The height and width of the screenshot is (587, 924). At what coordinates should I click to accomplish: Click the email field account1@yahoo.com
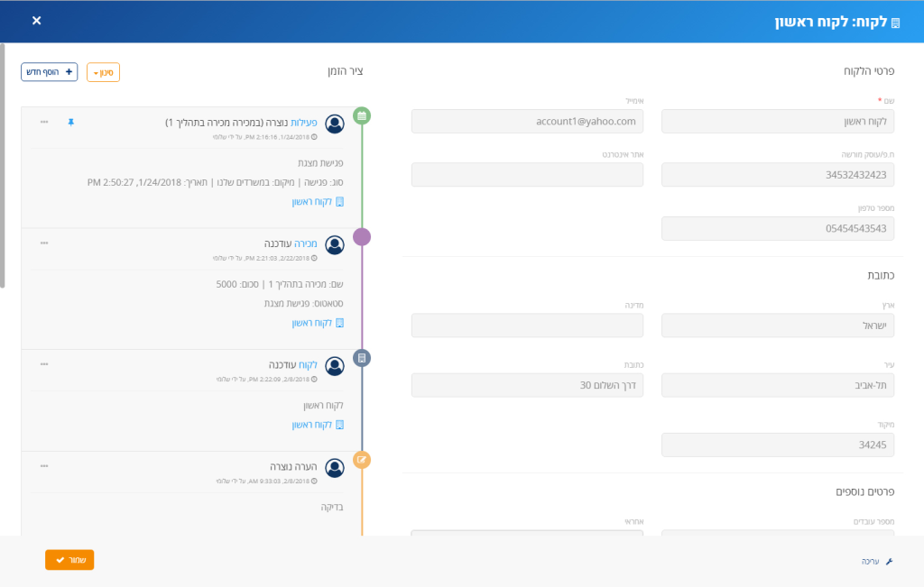click(x=527, y=122)
